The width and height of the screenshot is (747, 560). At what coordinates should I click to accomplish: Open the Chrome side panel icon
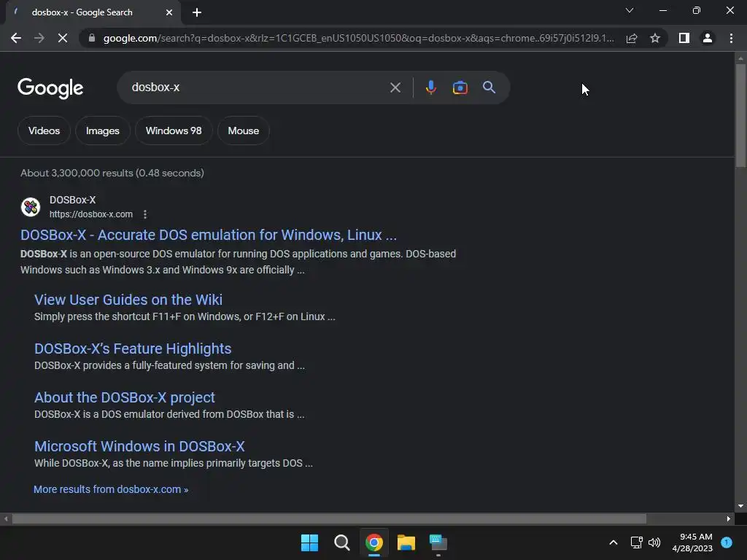click(x=684, y=38)
